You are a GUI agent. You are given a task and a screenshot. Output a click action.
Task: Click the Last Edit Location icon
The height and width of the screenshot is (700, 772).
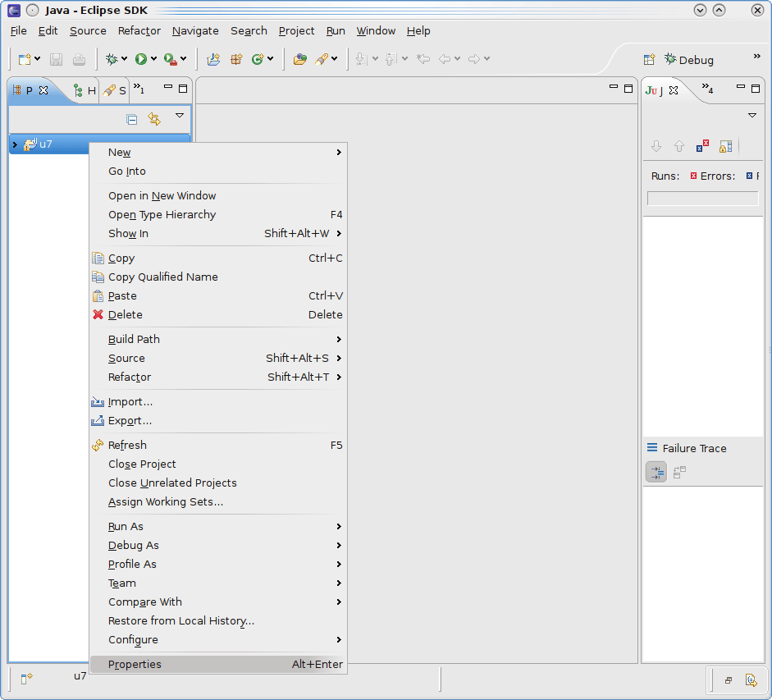coord(423,59)
